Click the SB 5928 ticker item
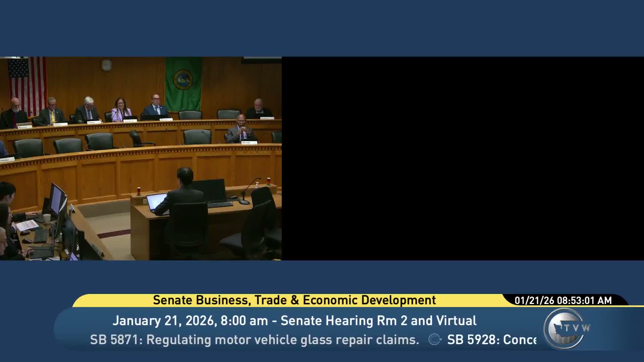This screenshot has width=644, height=362. (492, 340)
